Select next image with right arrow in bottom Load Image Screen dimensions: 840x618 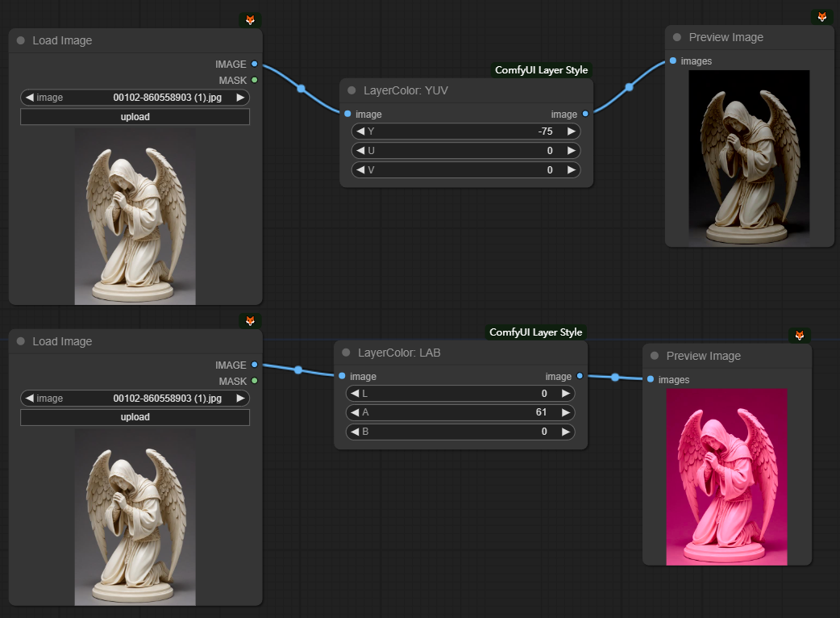240,399
